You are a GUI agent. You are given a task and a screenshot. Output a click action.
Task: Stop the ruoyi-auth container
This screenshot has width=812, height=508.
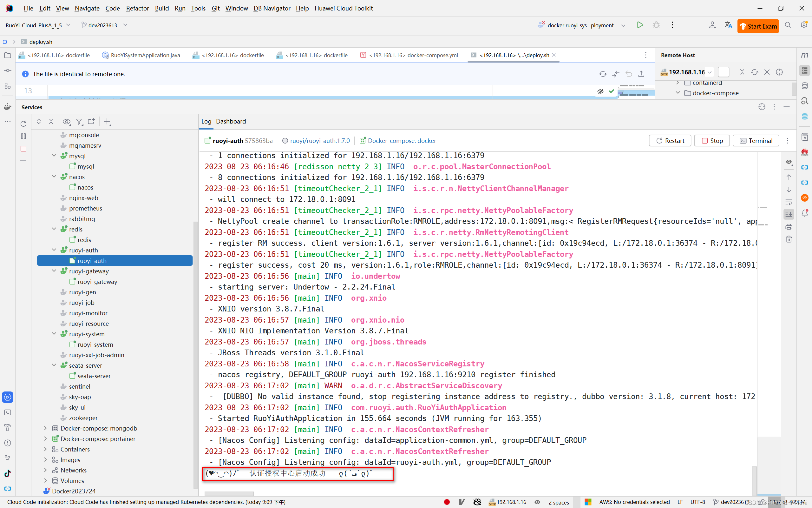712,140
